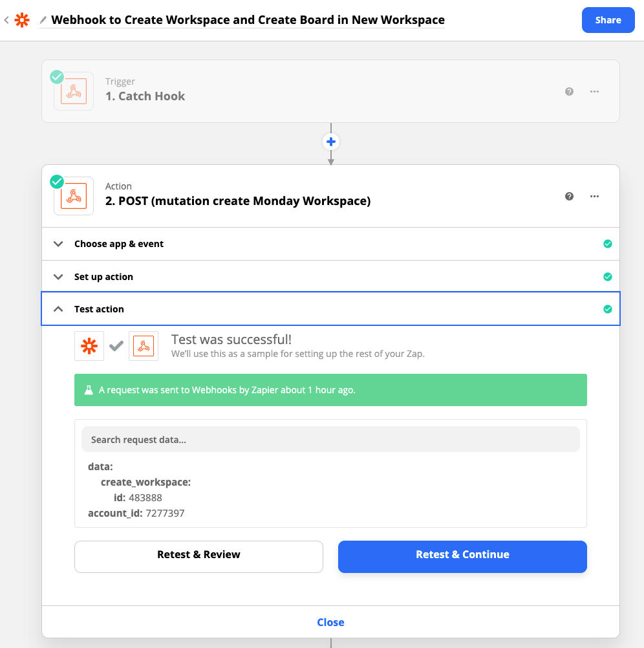This screenshot has height=648, width=644.
Task: Click the Webhooks icon in test result
Action: click(x=144, y=346)
